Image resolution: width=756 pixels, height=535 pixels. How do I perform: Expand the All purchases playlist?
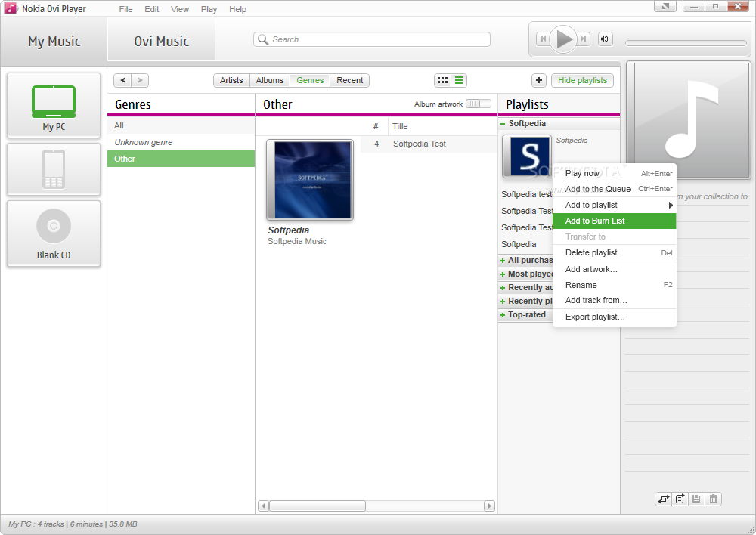(503, 261)
